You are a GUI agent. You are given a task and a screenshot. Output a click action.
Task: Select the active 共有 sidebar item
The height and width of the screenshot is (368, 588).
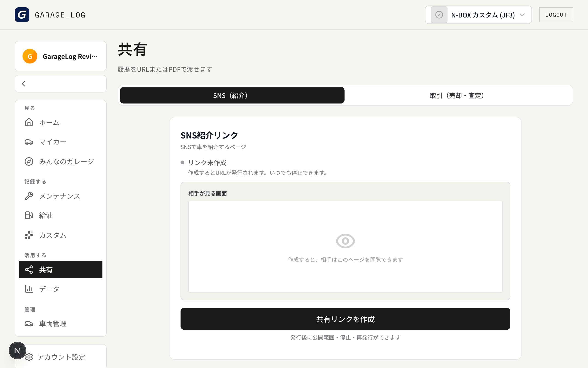click(60, 270)
